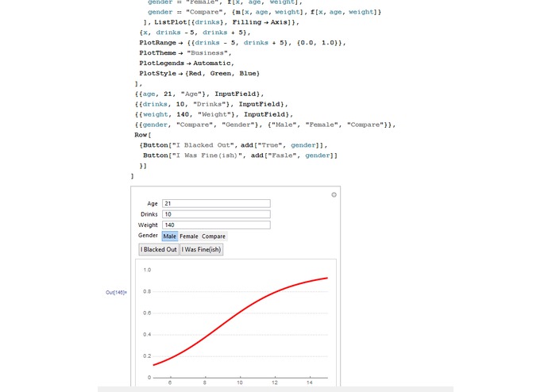Screen dimensions: 552x392
Task: Click the Age label in the panel
Action: (x=152, y=204)
